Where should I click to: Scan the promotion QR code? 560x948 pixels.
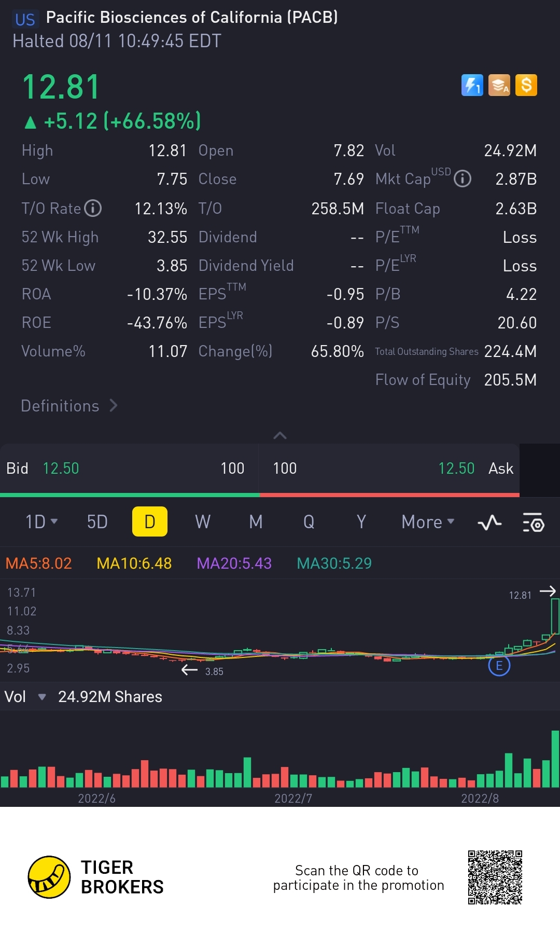click(x=495, y=877)
